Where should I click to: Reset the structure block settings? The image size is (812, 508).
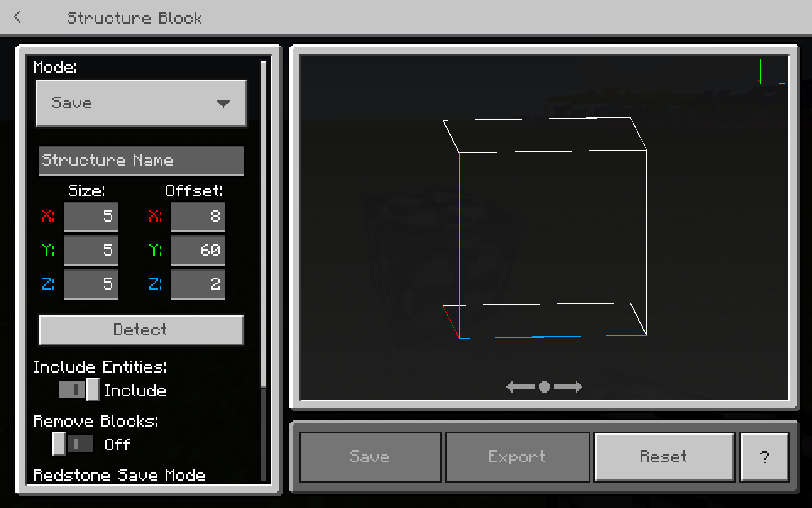point(664,457)
